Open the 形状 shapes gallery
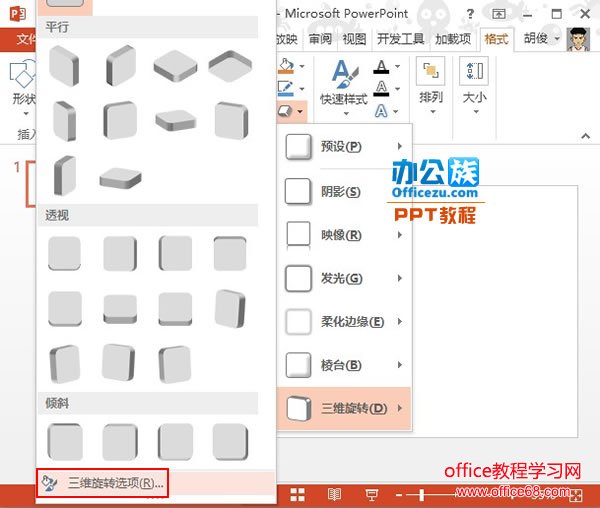600x508 pixels. [23, 88]
